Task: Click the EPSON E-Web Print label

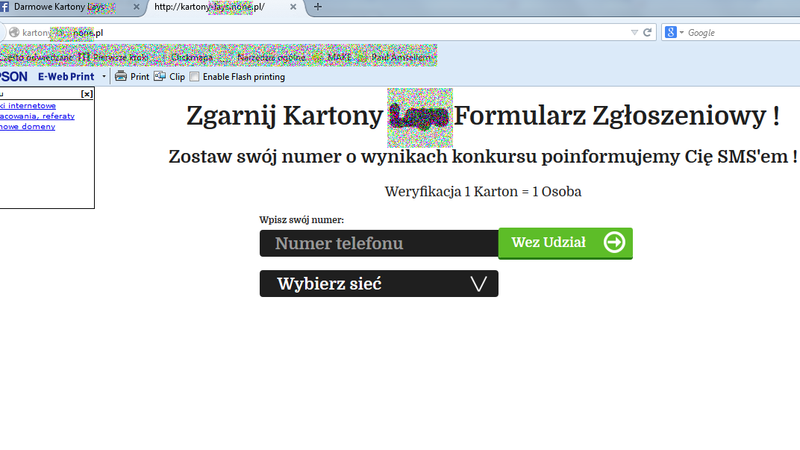Action: tap(47, 77)
